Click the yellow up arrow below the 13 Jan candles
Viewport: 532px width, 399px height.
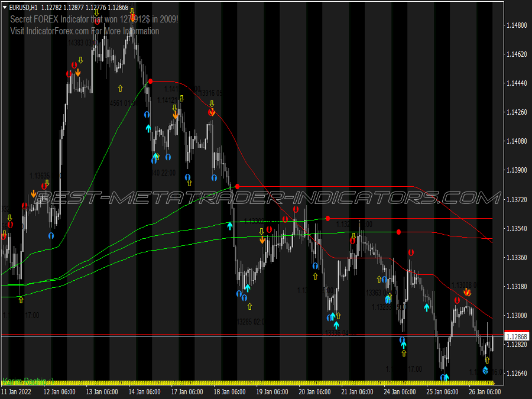120,88
